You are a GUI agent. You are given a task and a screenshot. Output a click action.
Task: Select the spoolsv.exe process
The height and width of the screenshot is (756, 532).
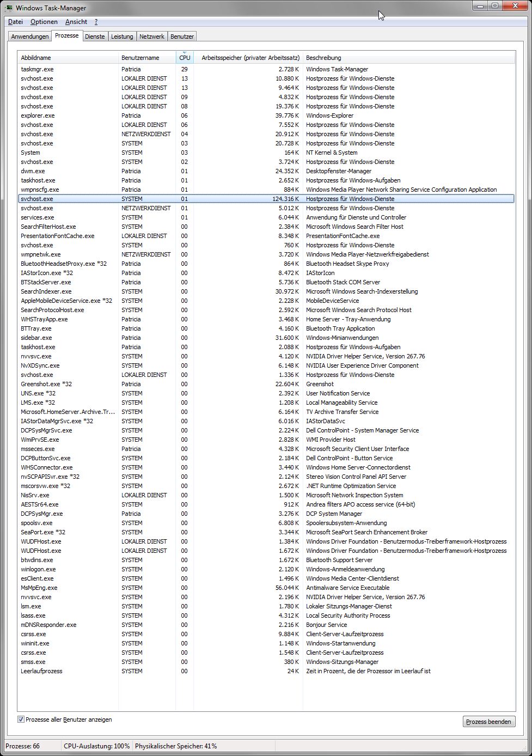266,523
